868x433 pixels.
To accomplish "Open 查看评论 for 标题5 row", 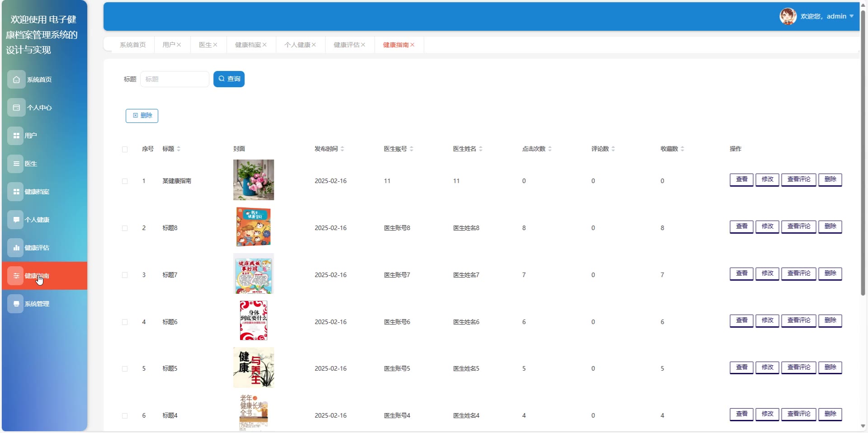I will click(x=799, y=367).
